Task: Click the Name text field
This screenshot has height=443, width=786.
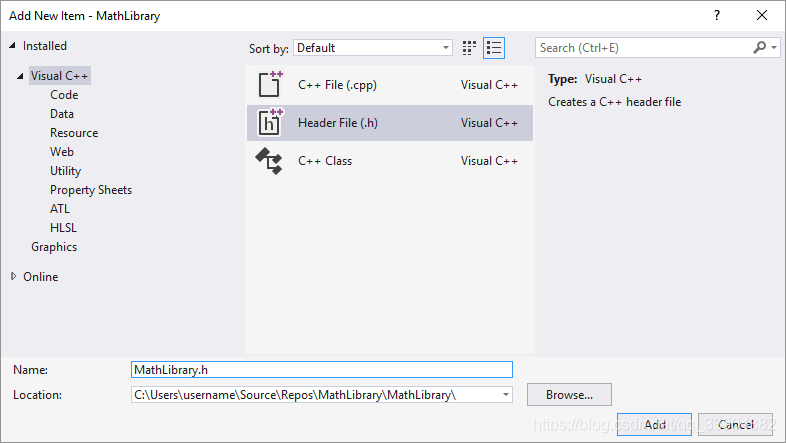Action: tap(321, 370)
